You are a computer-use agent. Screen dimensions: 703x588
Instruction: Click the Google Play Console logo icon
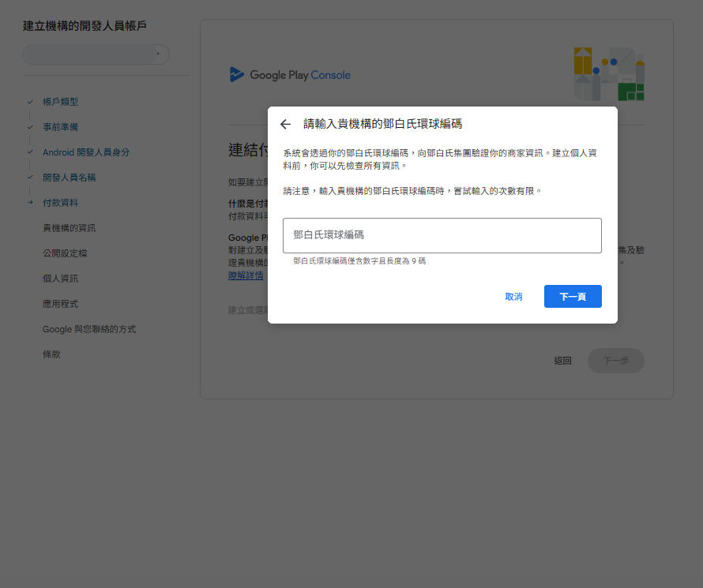236,74
